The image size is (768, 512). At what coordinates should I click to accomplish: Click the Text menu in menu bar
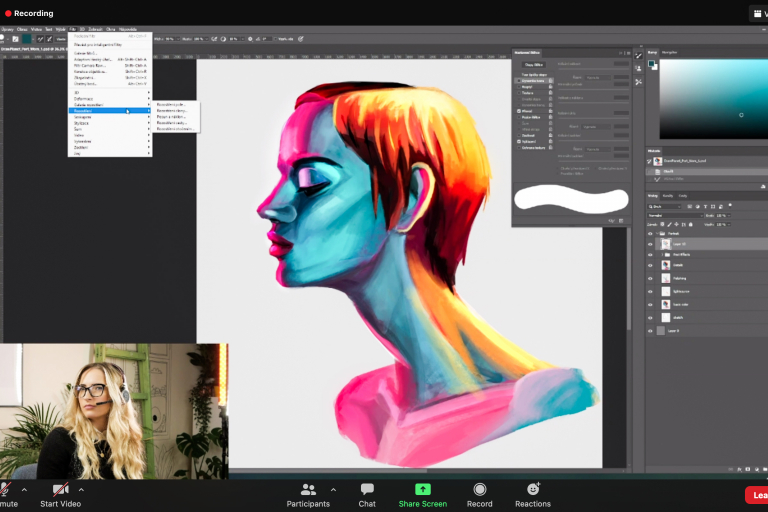49,29
